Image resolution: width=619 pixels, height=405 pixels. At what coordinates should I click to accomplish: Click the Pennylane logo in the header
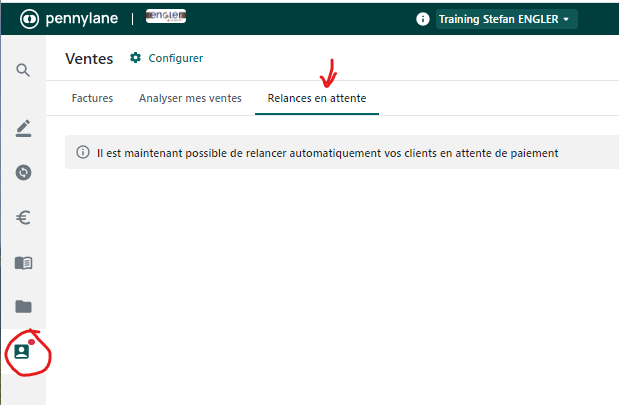pos(70,19)
